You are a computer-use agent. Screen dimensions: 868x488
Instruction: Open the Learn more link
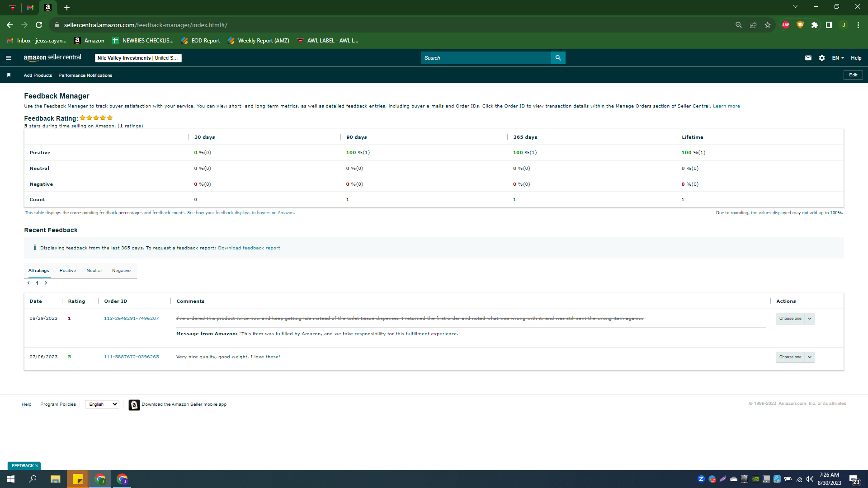(x=726, y=106)
